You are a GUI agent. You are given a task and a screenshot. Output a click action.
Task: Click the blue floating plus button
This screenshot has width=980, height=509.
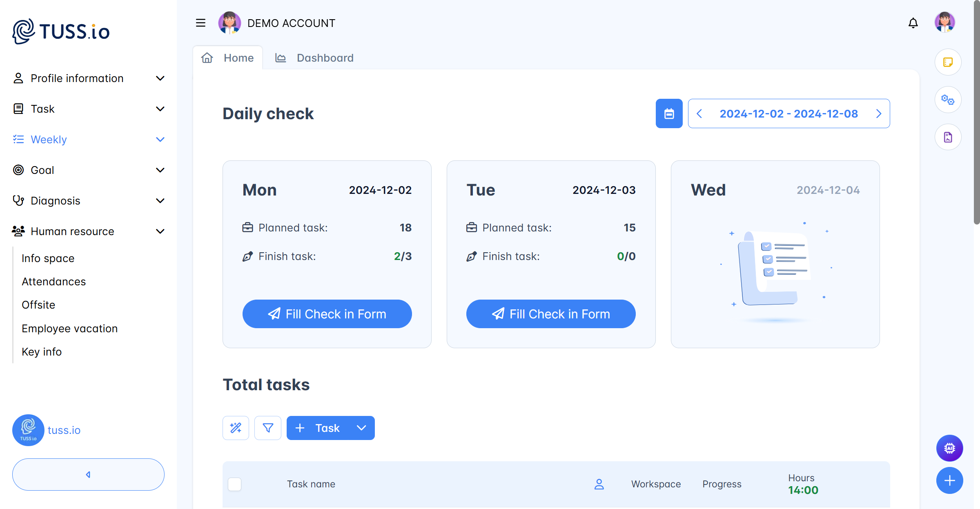949,480
